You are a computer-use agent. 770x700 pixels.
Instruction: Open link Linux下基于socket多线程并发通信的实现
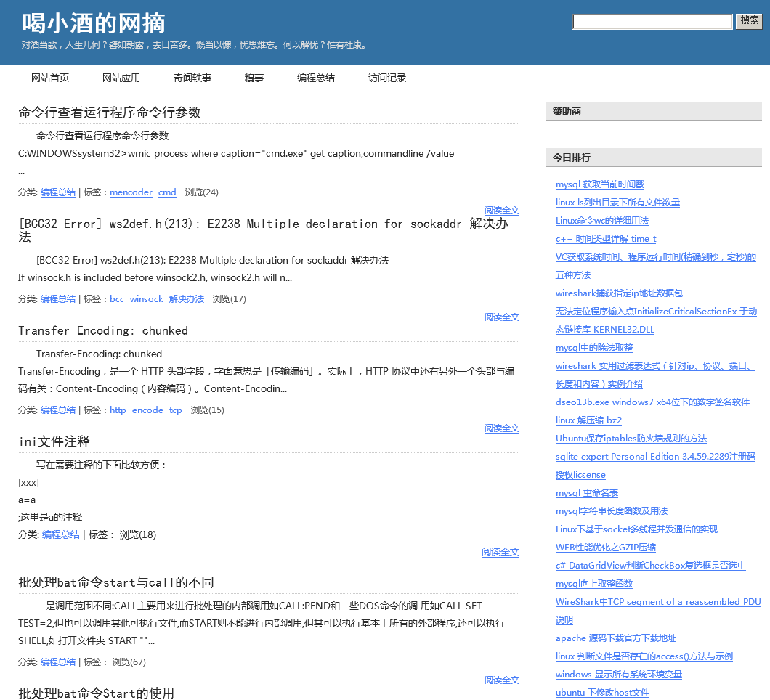636,529
